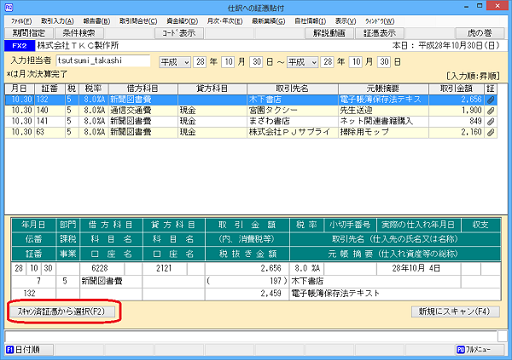Image resolution: width=512 pixels, height=360 pixels.
Task: Click the blank message bar above the status bar
Action: tap(251, 336)
